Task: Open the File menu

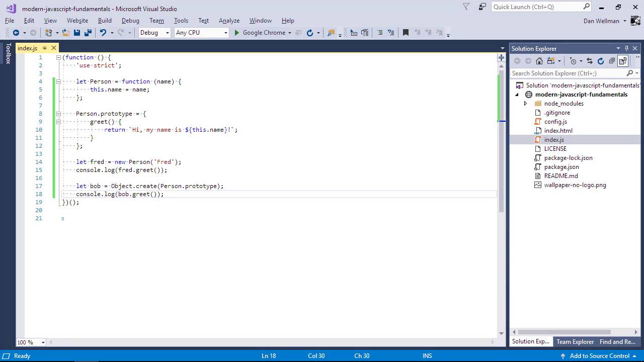Action: coord(10,21)
